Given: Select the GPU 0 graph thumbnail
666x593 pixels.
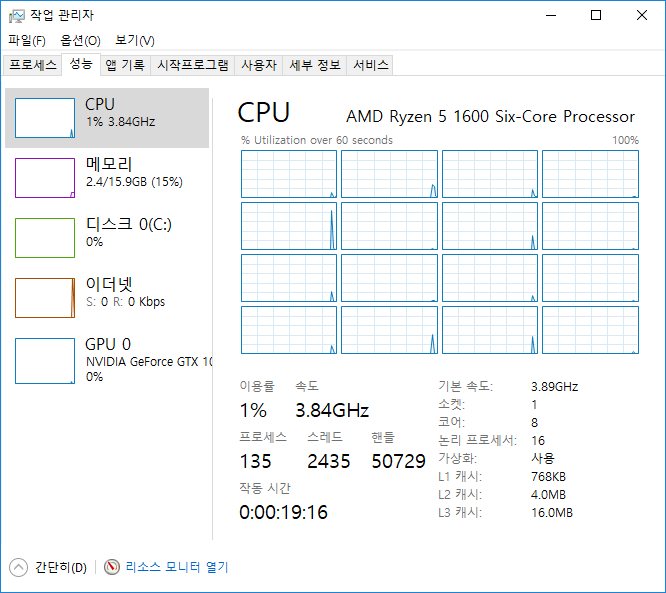Looking at the screenshot, I should tap(45, 361).
